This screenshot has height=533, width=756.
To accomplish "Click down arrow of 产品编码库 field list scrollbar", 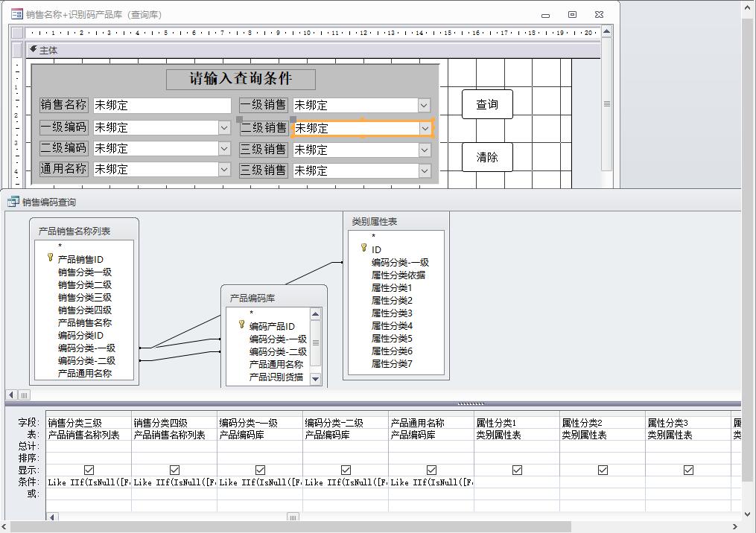I will click(315, 379).
